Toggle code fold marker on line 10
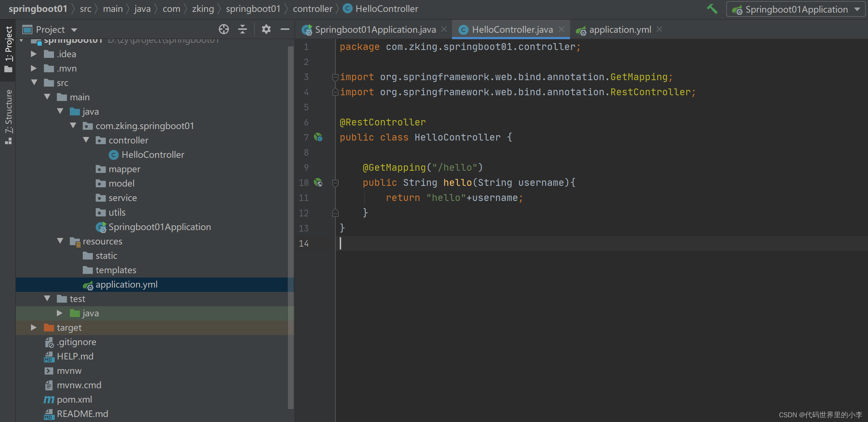This screenshot has width=868, height=422. (335, 183)
